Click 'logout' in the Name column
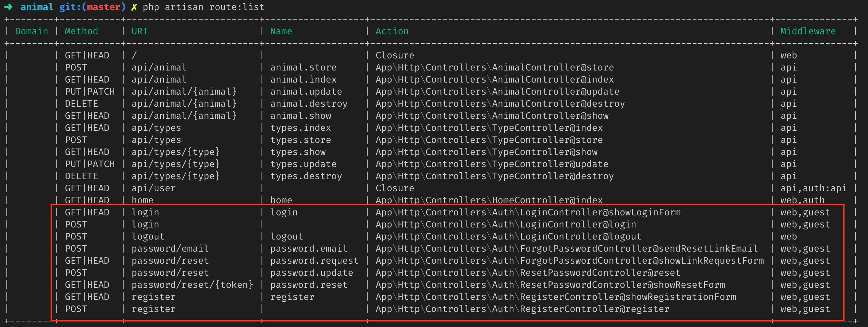 click(287, 237)
